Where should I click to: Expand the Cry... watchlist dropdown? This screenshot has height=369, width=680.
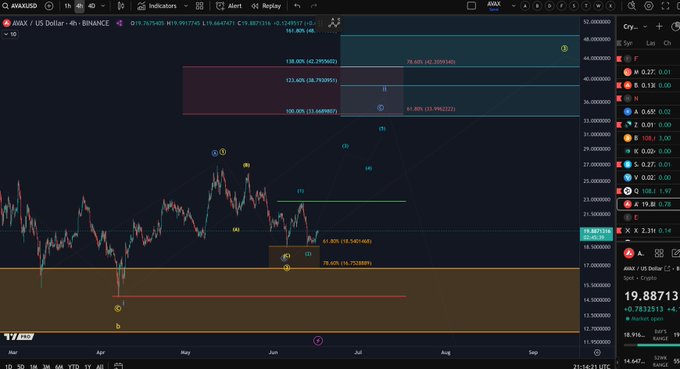click(635, 27)
